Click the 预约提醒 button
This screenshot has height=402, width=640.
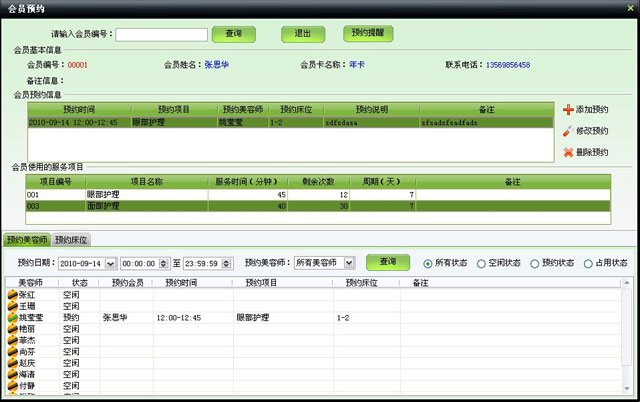(x=367, y=33)
